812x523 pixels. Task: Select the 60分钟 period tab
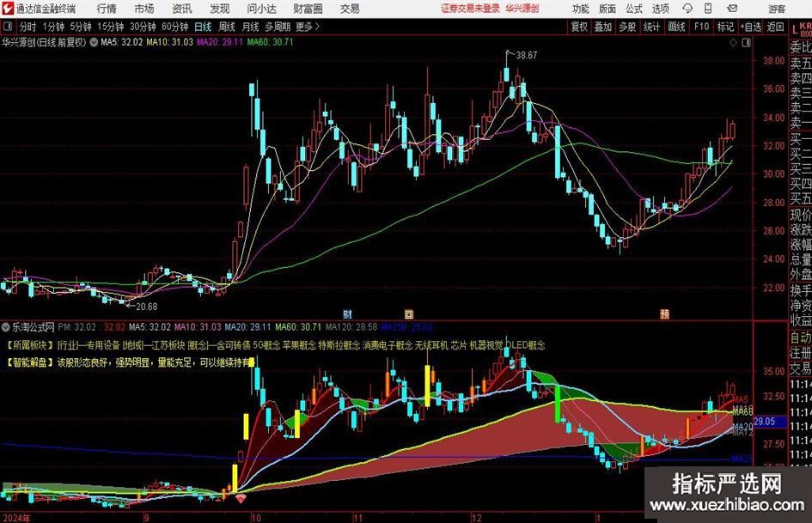pos(174,27)
